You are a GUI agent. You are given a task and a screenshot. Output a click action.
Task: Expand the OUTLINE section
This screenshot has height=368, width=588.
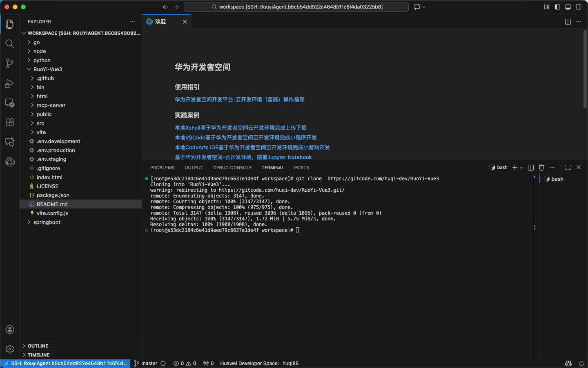80,346
